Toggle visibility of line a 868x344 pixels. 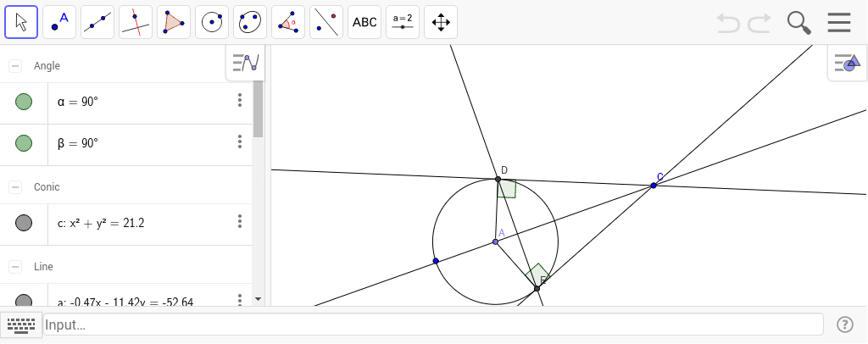pyautogui.click(x=23, y=301)
